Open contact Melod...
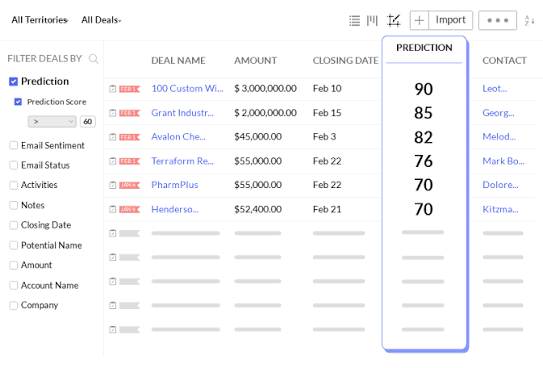The image size is (543, 368). pyautogui.click(x=499, y=137)
